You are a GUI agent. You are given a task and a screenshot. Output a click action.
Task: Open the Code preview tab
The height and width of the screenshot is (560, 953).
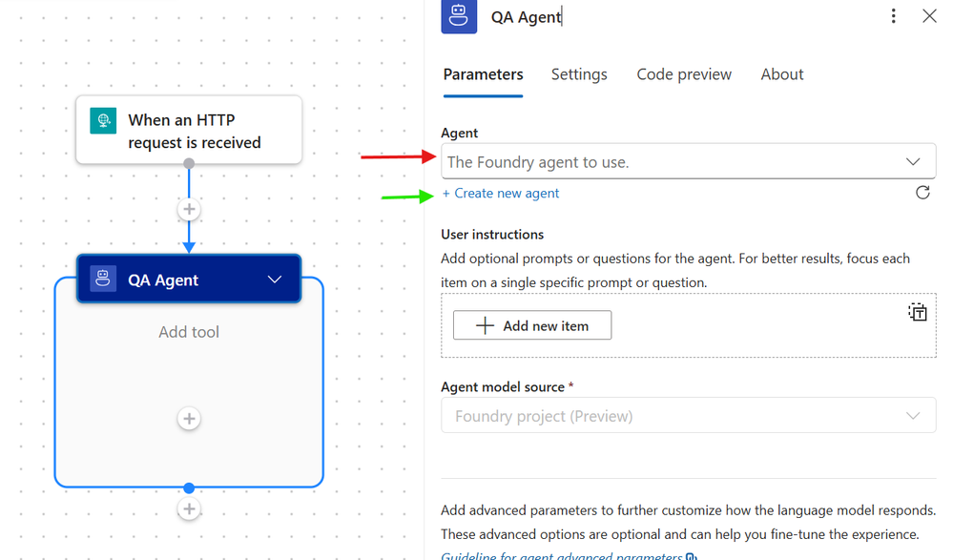coord(684,74)
